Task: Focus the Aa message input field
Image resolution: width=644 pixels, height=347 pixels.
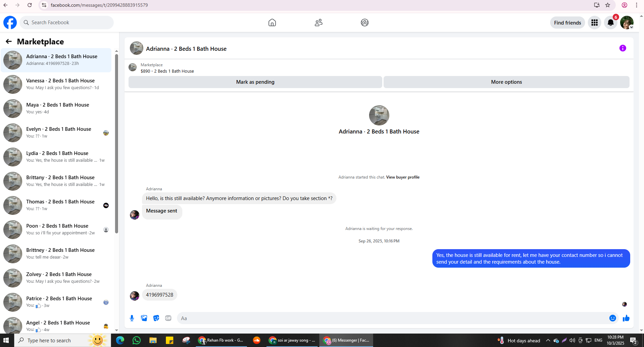Action: [392, 318]
